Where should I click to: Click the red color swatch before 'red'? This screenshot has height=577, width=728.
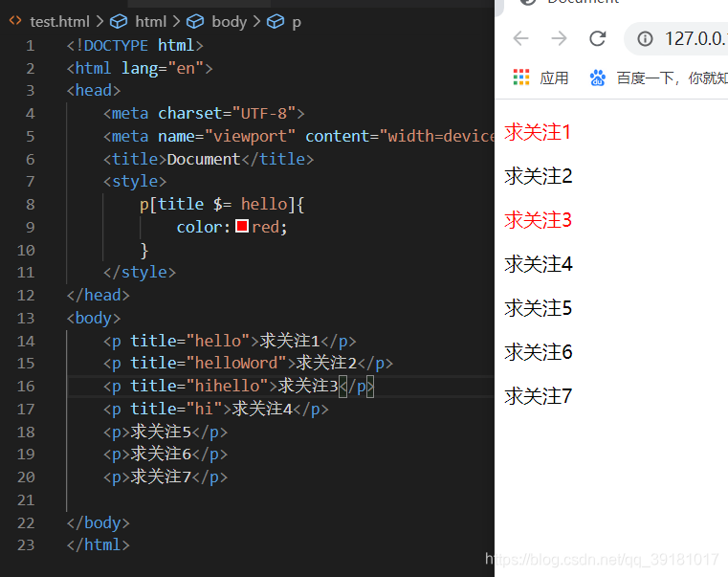pos(242,226)
